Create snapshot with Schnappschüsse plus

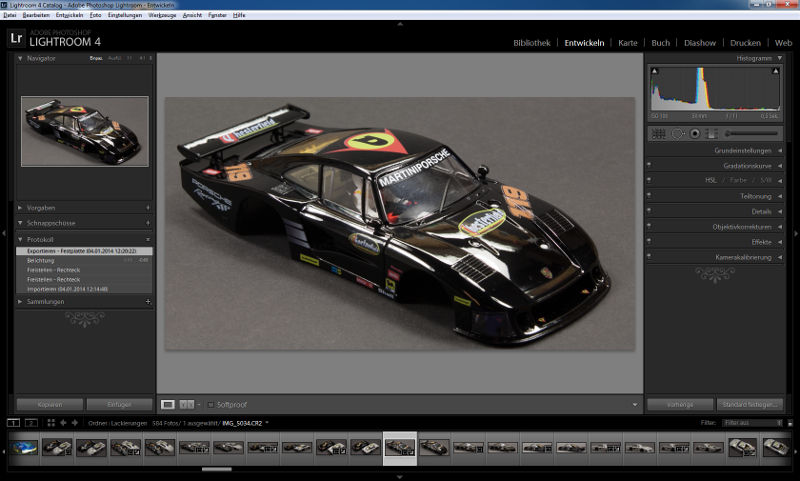pyautogui.click(x=148, y=223)
